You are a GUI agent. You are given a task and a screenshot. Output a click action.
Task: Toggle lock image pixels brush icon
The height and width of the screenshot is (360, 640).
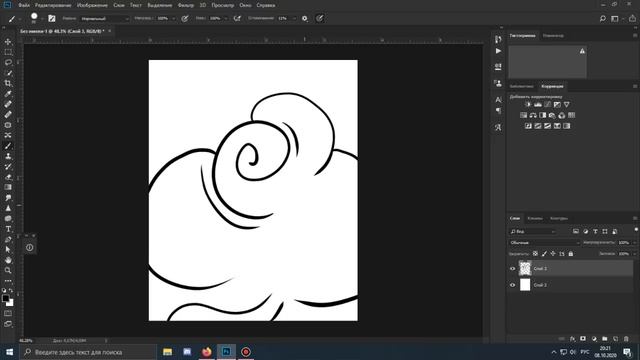tap(544, 254)
